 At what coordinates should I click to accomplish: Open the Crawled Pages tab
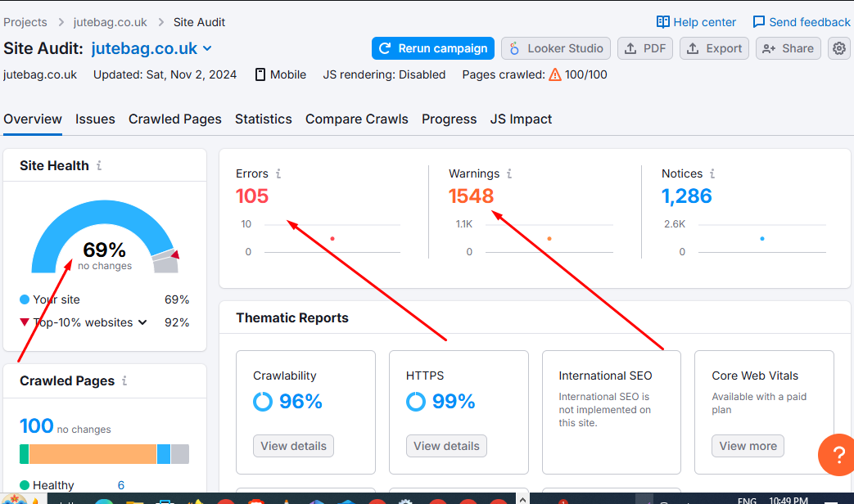pyautogui.click(x=175, y=119)
